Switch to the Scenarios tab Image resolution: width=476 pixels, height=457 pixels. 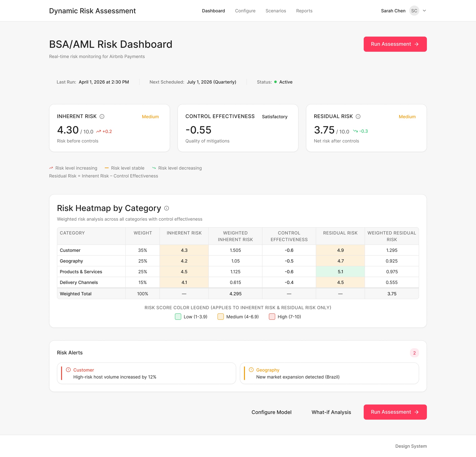click(276, 11)
